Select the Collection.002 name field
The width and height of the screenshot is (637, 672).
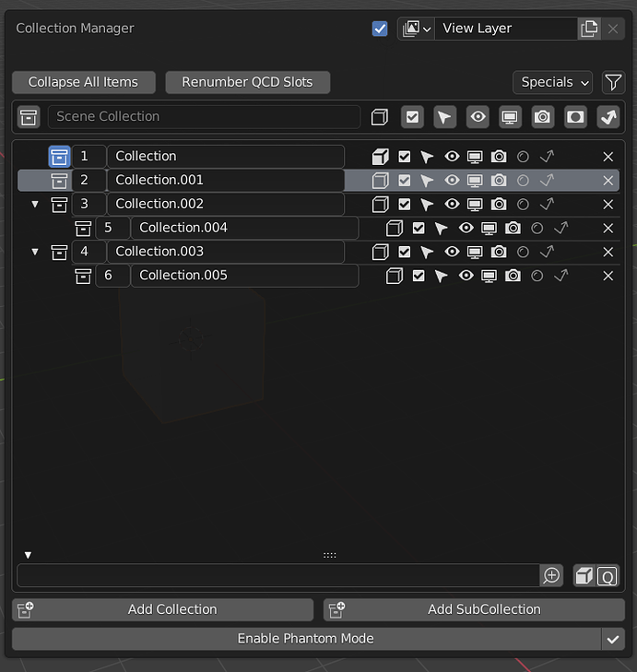[x=226, y=204]
